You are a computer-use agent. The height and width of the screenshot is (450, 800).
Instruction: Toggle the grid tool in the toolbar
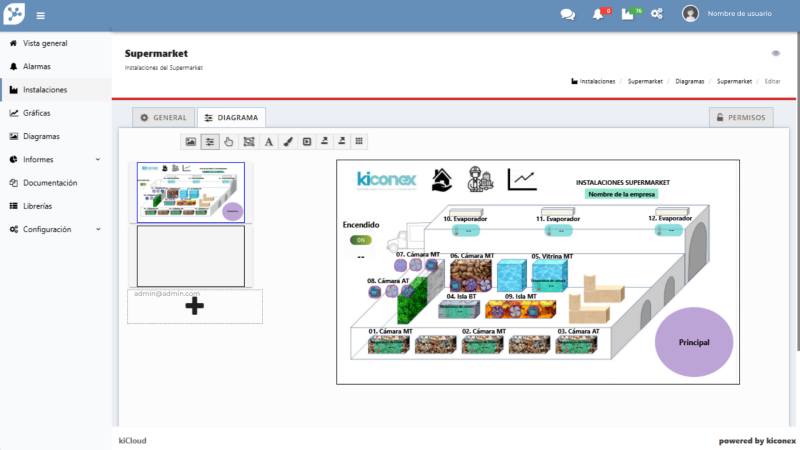pos(359,141)
